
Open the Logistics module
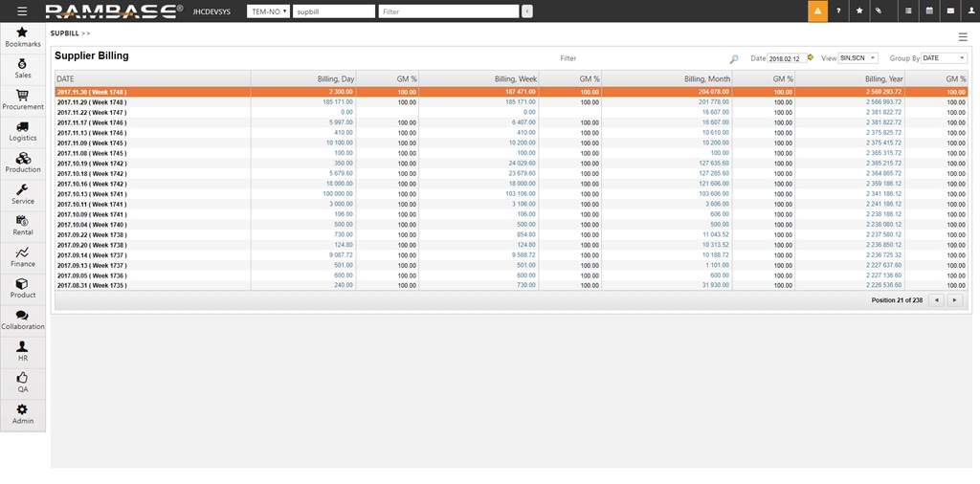pos(23,131)
